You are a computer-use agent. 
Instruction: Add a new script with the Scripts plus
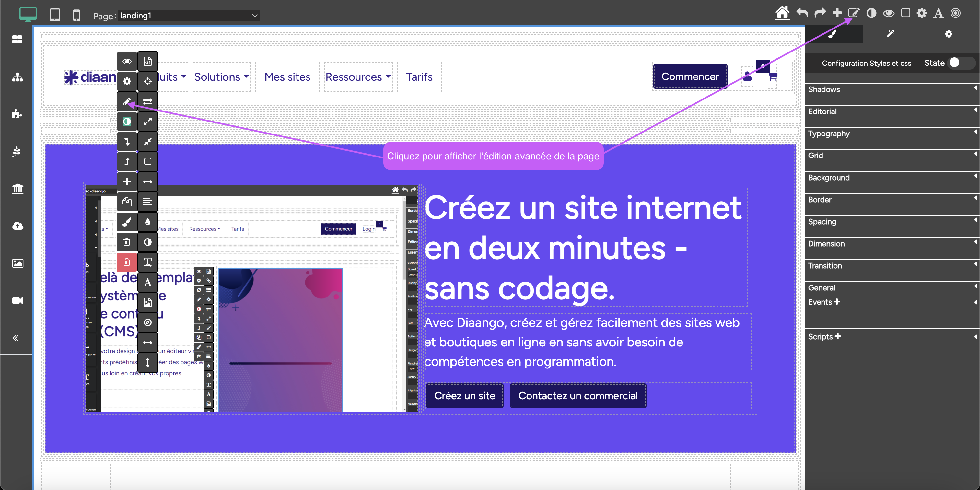tap(838, 336)
